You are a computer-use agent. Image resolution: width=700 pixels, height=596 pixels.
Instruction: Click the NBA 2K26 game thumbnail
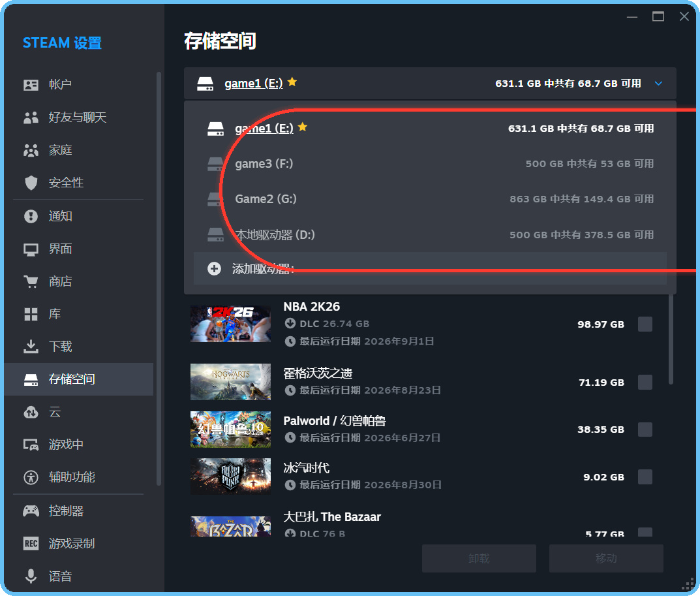tap(230, 324)
